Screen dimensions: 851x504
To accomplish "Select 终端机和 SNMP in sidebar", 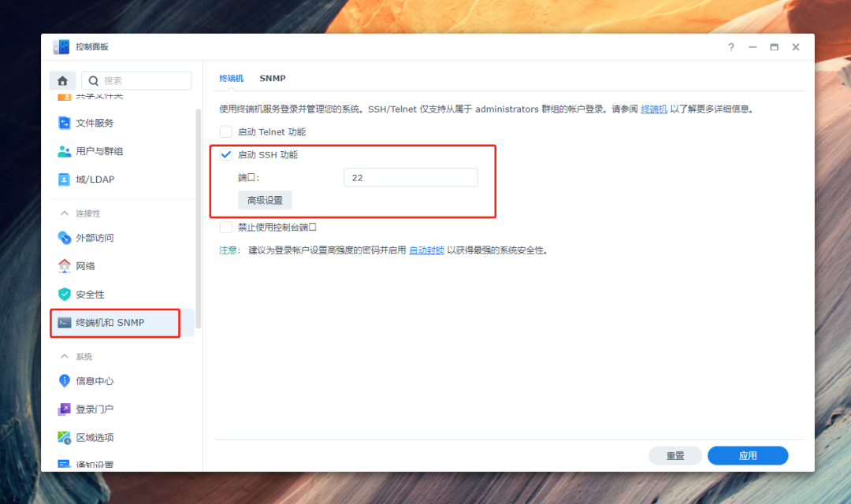I will [x=121, y=323].
